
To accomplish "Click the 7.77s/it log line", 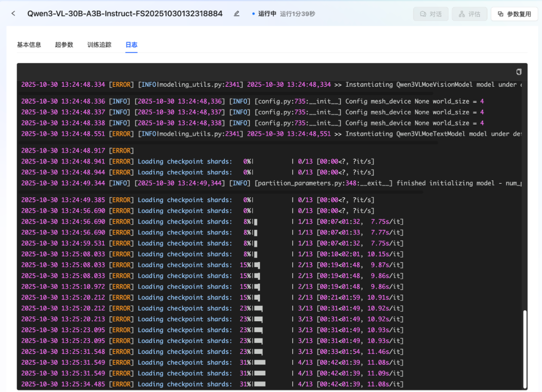I will pyautogui.click(x=212, y=232).
